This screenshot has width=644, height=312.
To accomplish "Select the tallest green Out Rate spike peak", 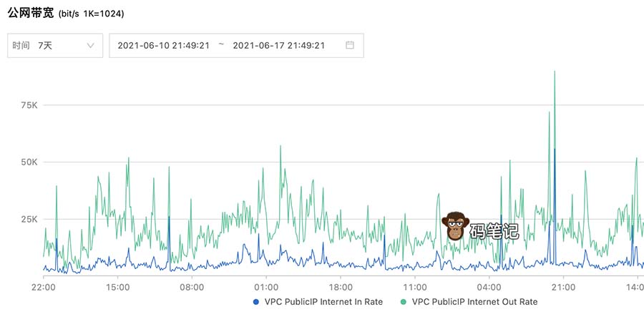I will coord(555,72).
